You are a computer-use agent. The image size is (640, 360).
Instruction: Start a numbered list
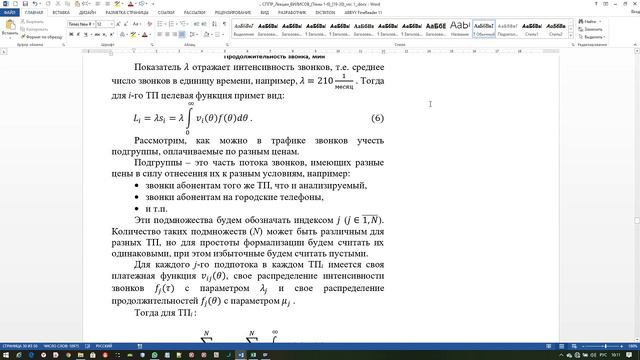click(172, 24)
